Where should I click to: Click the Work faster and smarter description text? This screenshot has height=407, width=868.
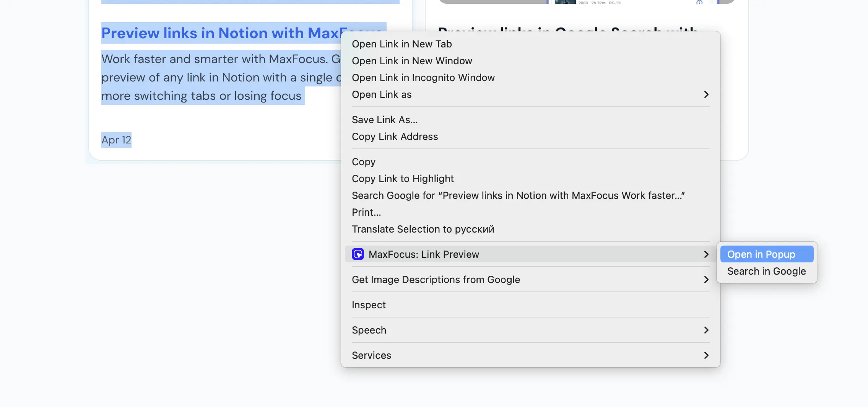[221, 77]
